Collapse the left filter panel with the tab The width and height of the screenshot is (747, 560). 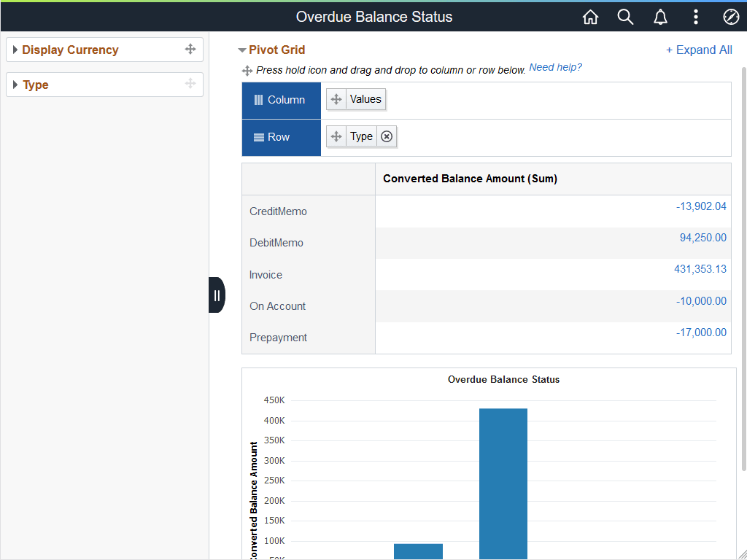point(217,295)
